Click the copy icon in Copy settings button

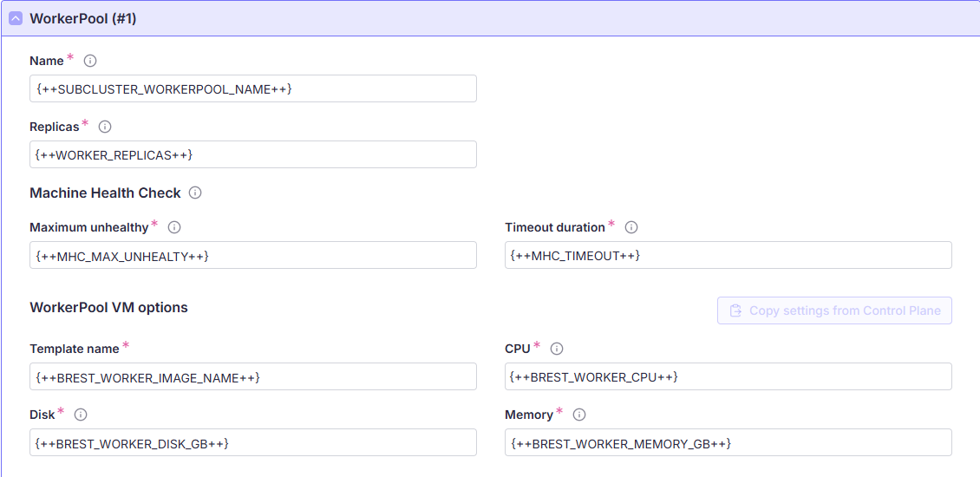pos(735,310)
